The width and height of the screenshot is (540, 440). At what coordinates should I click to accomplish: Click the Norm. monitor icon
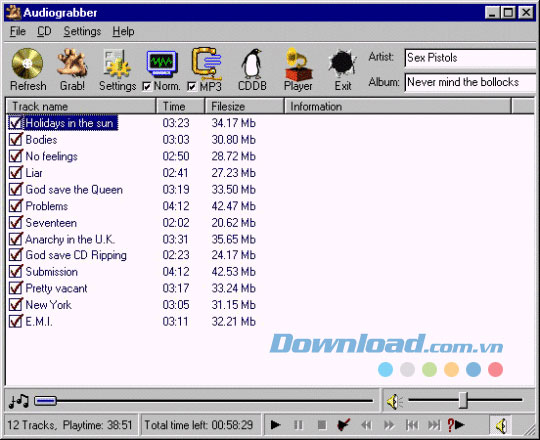(162, 64)
